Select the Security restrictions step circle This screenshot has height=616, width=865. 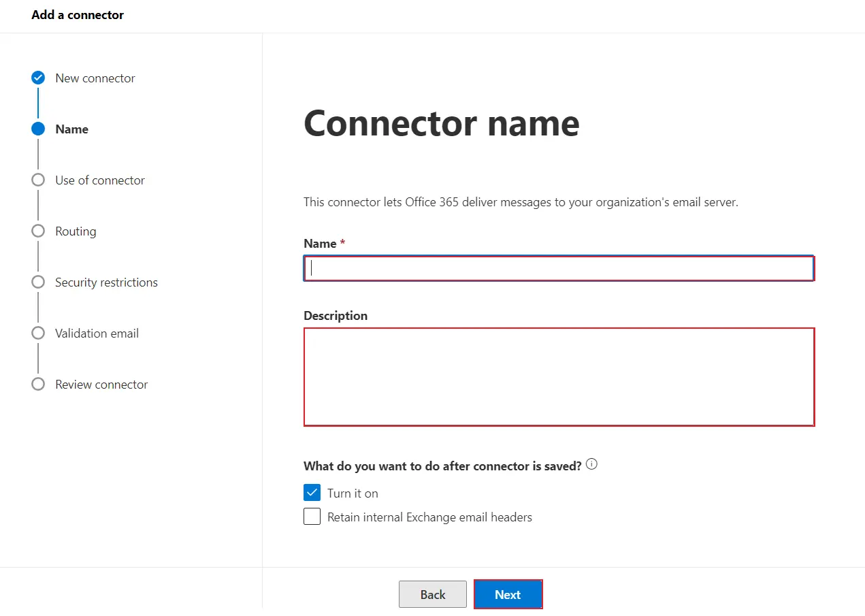37,282
